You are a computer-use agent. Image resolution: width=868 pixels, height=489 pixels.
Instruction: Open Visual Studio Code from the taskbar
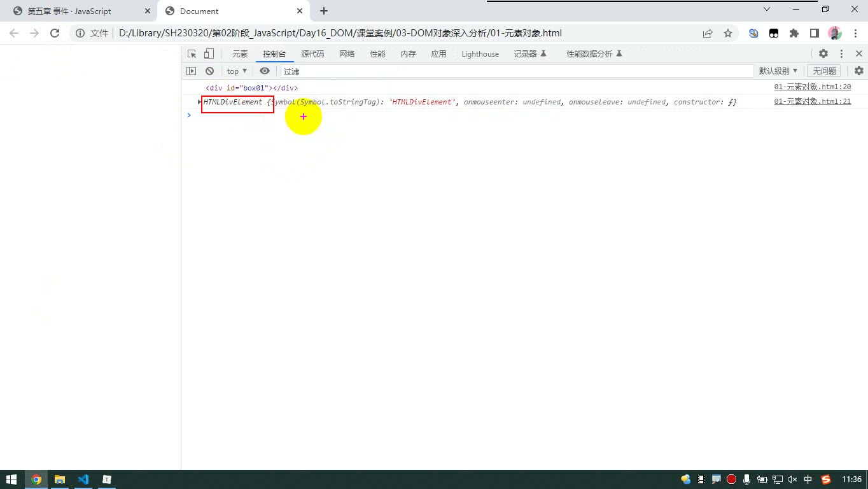click(83, 479)
